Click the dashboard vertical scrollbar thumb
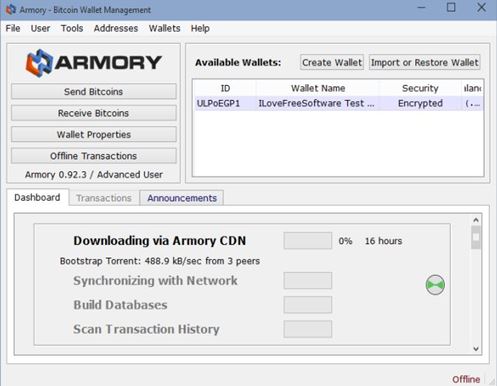This screenshot has height=386, width=497. pyautogui.click(x=476, y=237)
